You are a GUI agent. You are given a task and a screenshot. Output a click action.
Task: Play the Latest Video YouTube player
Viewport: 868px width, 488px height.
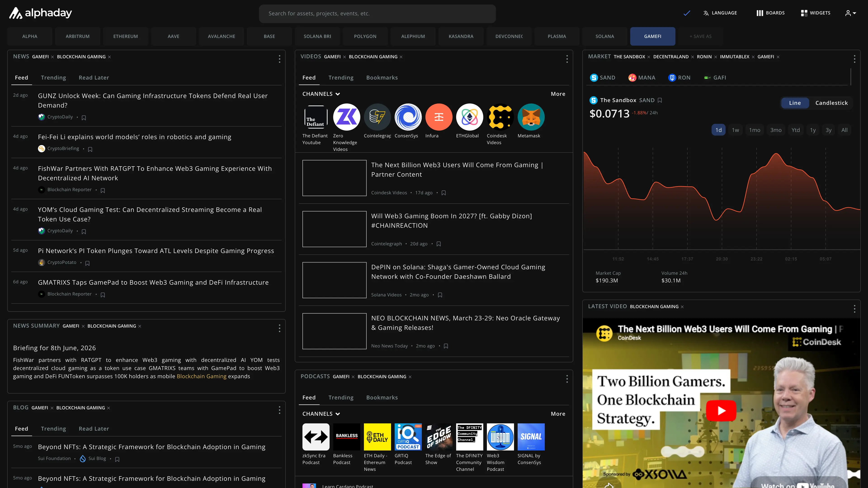coord(721,411)
